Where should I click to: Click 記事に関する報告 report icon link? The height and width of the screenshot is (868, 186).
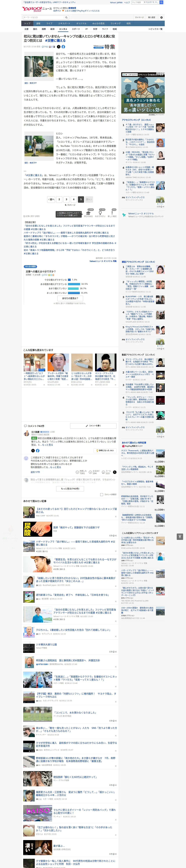point(31,216)
